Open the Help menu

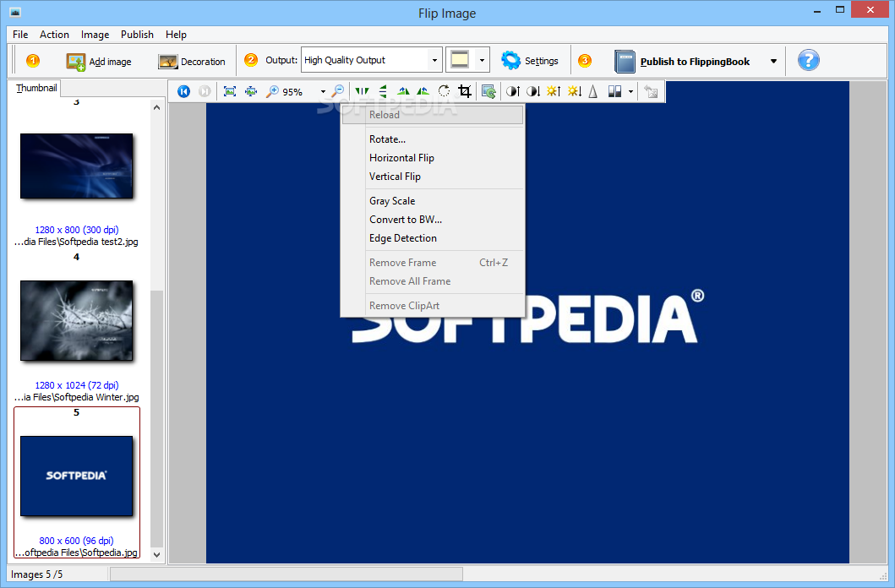click(x=176, y=35)
